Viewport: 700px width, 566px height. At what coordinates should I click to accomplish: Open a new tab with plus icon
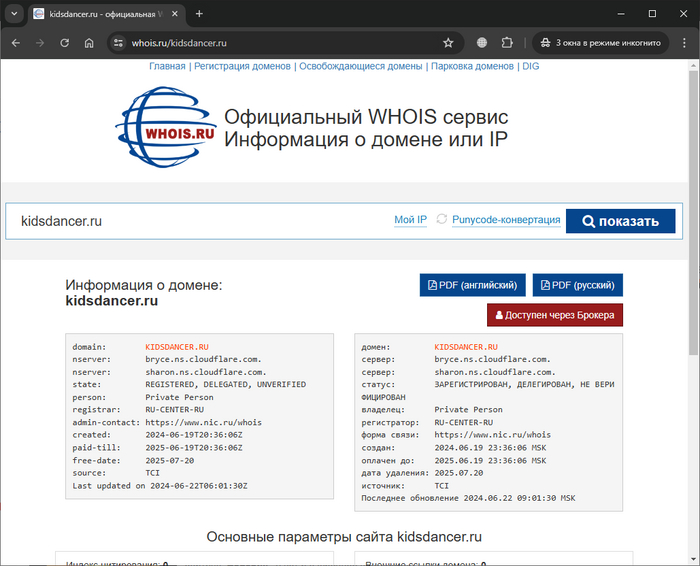click(x=199, y=14)
